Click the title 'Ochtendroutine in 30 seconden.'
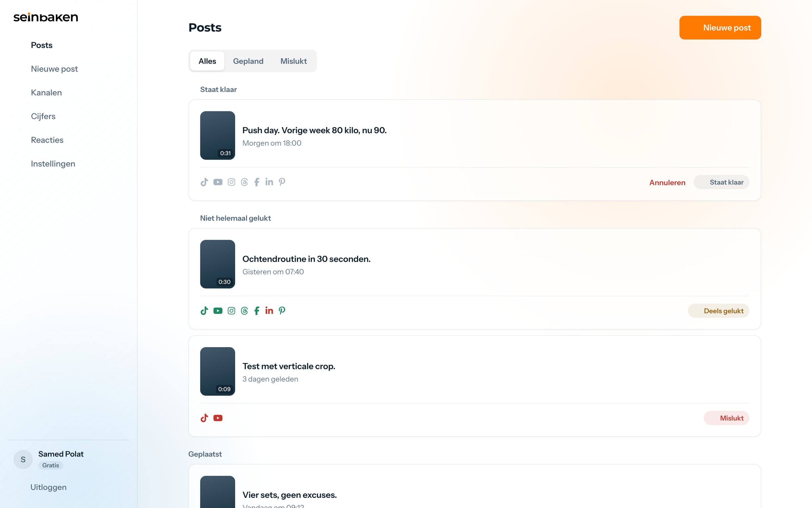812x508 pixels. [306, 259]
